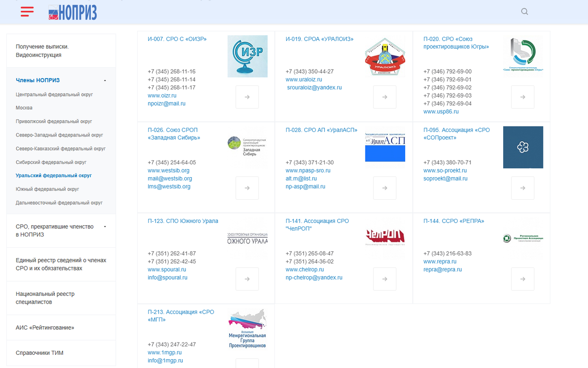Select Сибирский федеральный округ
Screen dimensions: 588x368
(x=51, y=162)
